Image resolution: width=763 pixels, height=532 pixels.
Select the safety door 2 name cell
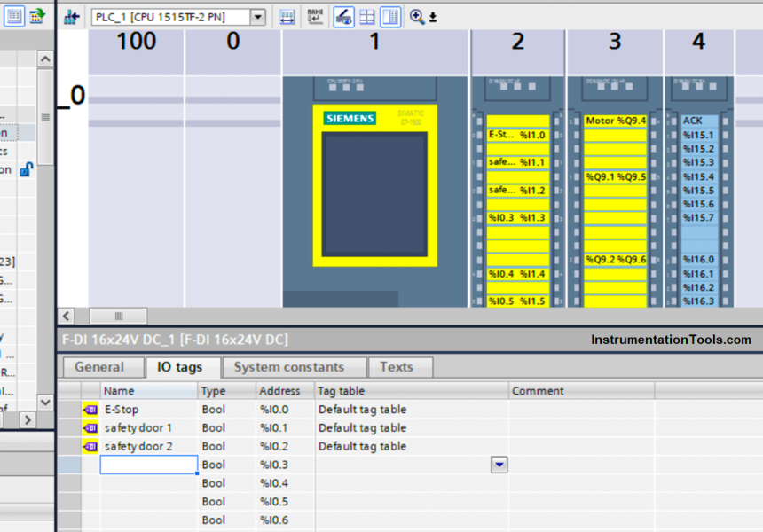(x=148, y=446)
